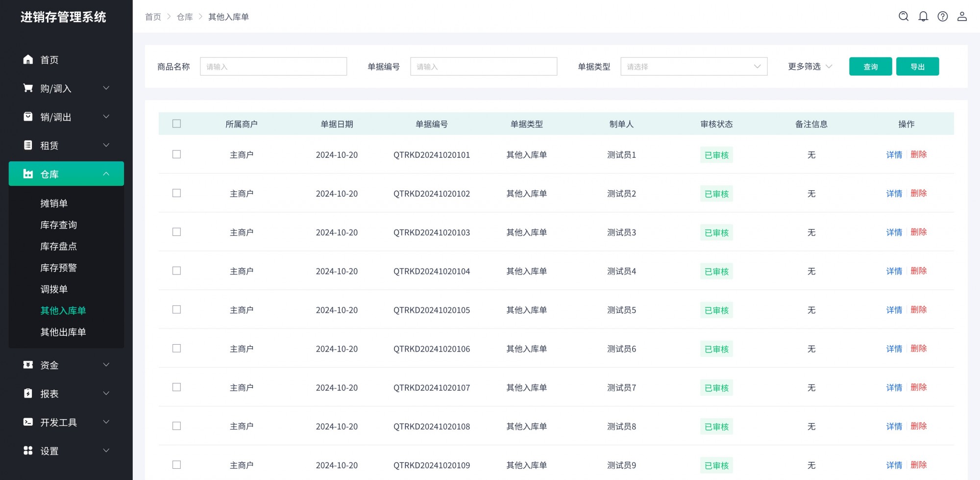Click the 资金 ticket icon in sidebar
This screenshot has width=980, height=480.
(x=28, y=365)
